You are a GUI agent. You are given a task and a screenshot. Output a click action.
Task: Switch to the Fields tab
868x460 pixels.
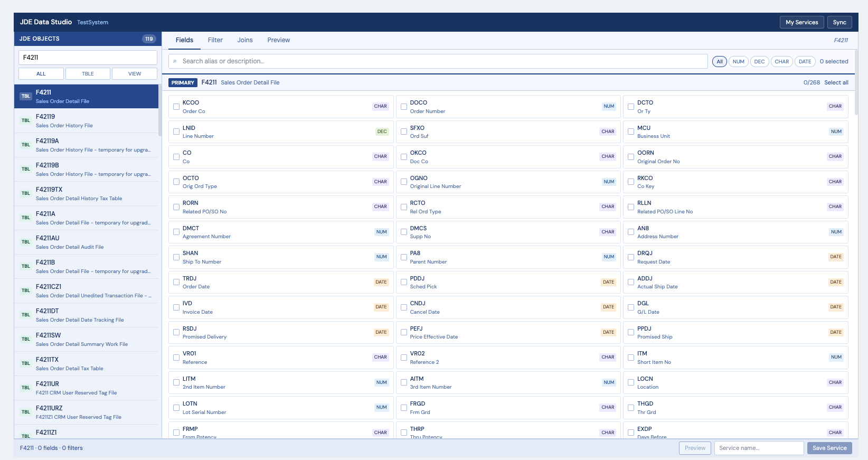pos(184,40)
